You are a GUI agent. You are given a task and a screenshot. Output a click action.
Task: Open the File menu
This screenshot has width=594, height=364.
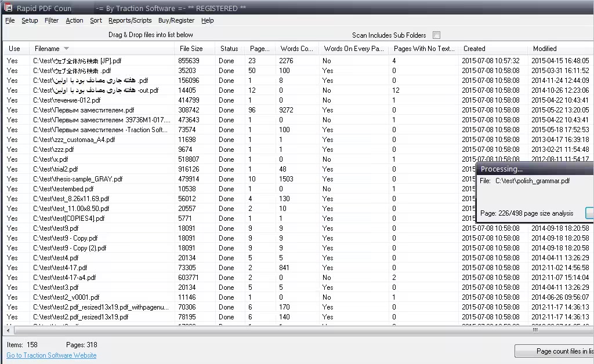[10, 20]
